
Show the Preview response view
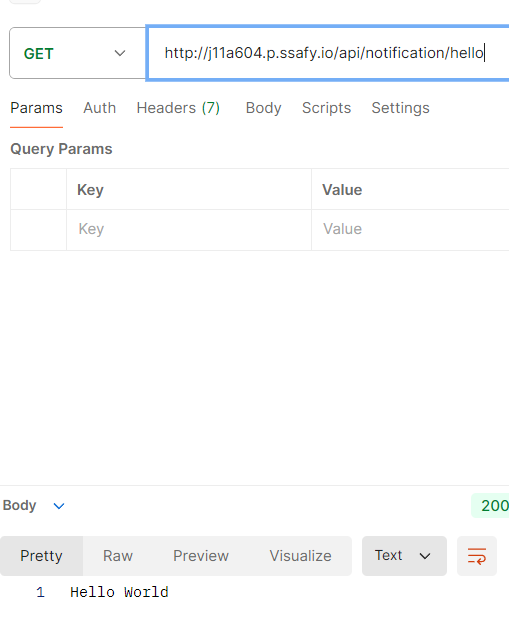201,556
